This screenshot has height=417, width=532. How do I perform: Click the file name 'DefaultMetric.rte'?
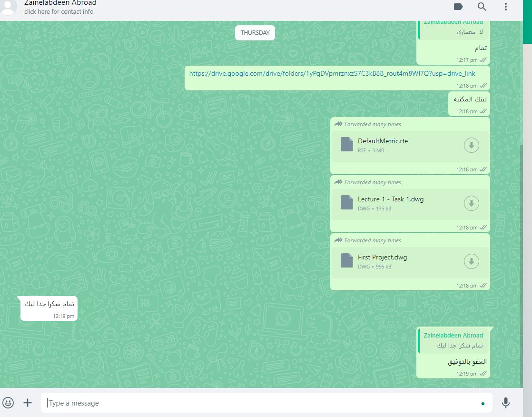(x=383, y=141)
